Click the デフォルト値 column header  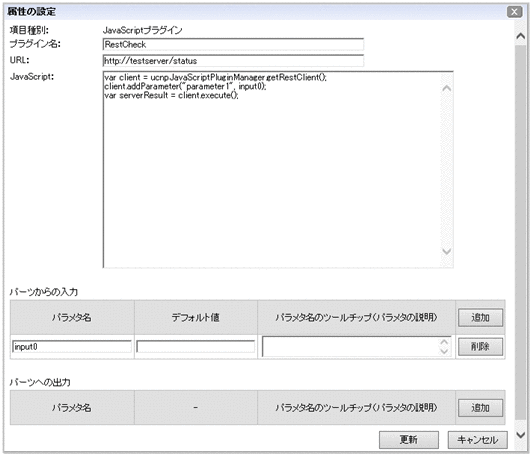coord(196,318)
